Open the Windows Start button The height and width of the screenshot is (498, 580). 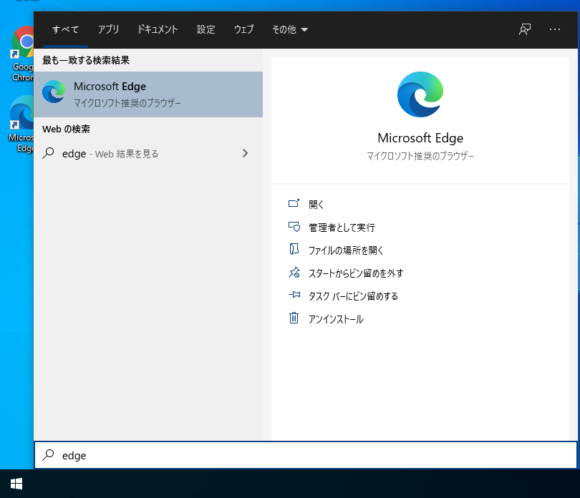(16, 484)
